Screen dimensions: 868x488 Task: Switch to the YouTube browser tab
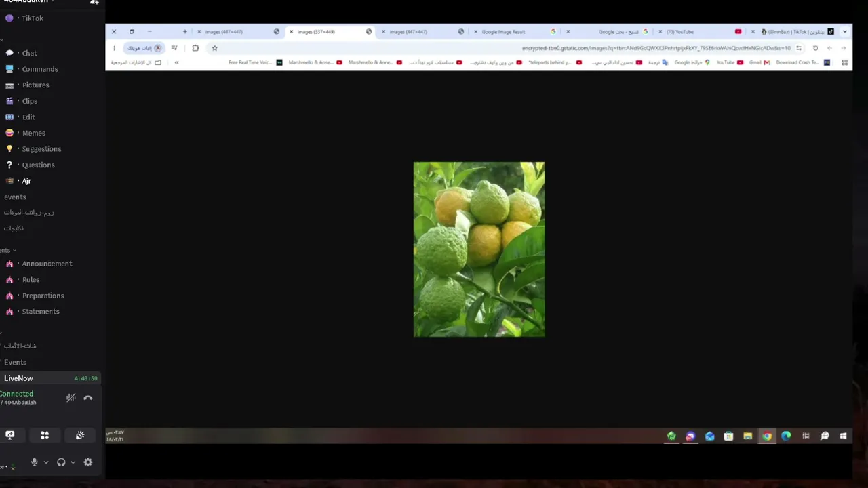click(x=699, y=31)
